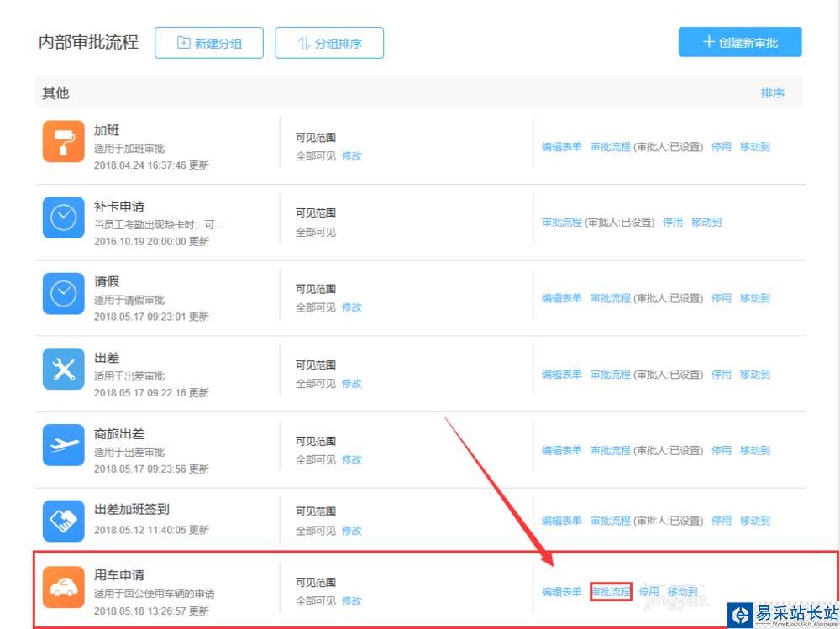The image size is (840, 629).
Task: Click the 内部审批流程 page heading
Action: pyautogui.click(x=88, y=42)
